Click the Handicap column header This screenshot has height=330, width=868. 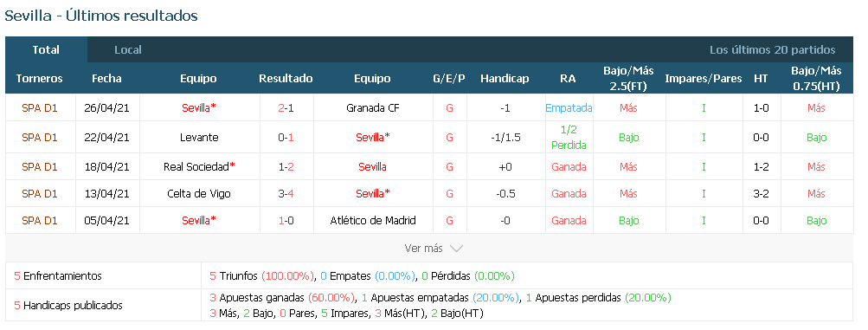[505, 79]
